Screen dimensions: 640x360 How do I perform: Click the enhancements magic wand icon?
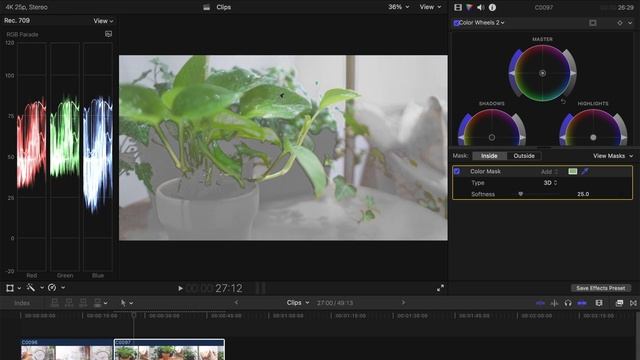[x=31, y=288]
